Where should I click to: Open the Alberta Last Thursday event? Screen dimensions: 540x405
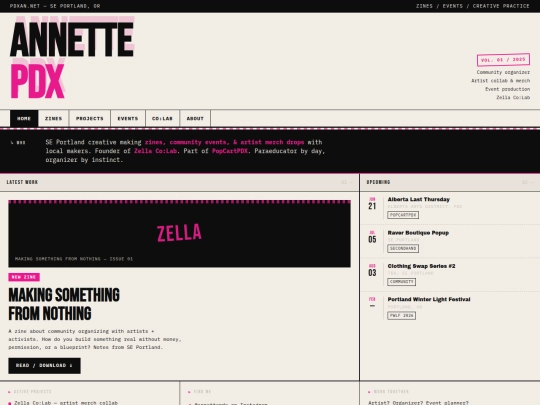pyautogui.click(x=419, y=199)
